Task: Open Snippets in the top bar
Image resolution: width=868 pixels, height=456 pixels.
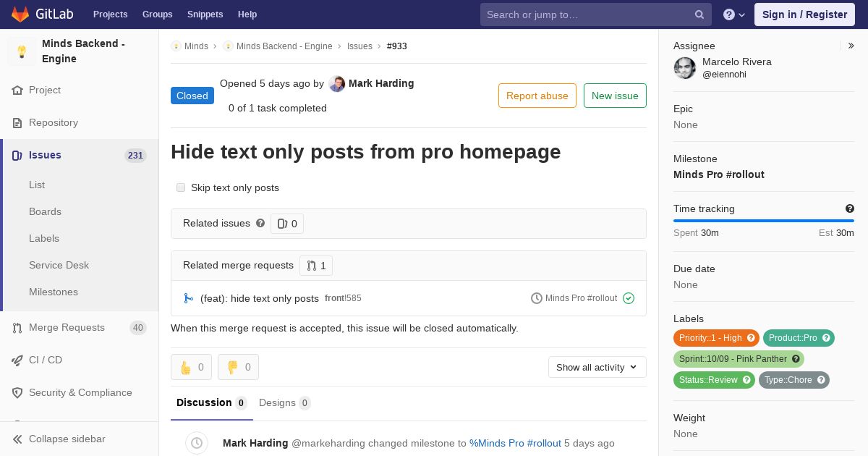Action: point(205,14)
